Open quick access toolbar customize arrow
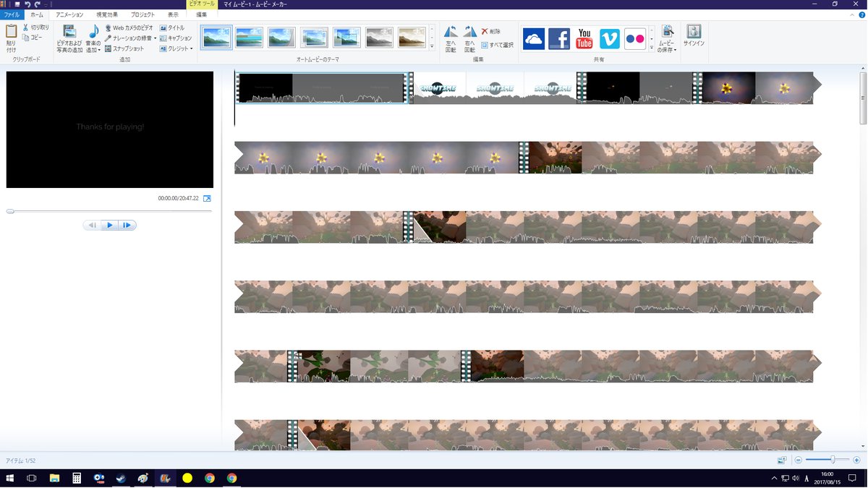Viewport: 868px width, 488px height. (46, 4)
